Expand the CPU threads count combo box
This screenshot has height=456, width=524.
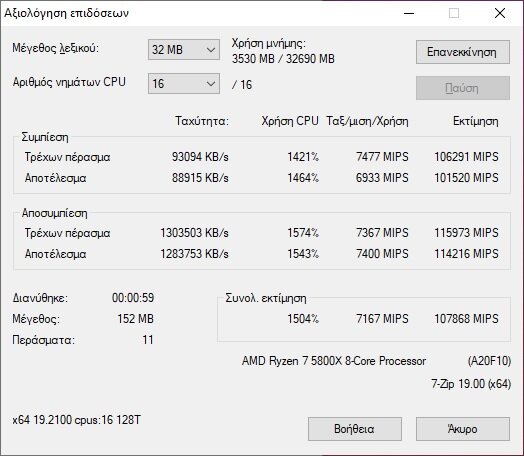pos(184,84)
